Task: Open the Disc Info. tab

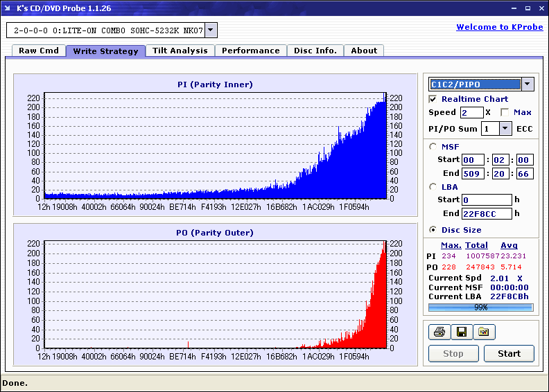Action: coord(315,51)
